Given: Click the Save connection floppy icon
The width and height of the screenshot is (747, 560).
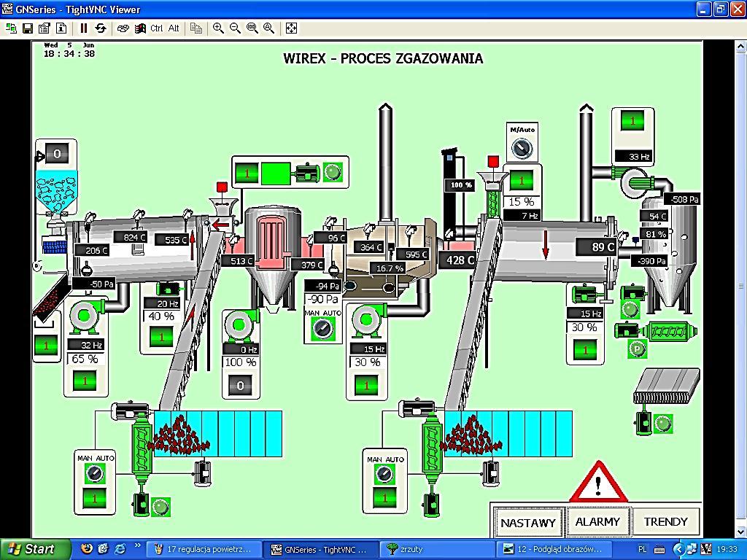Looking at the screenshot, I should tap(28, 28).
